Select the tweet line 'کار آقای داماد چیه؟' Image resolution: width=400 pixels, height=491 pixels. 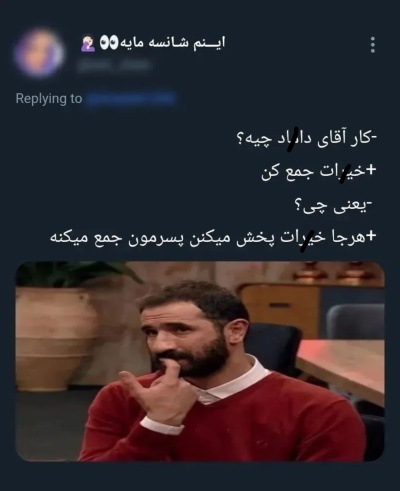(307, 140)
